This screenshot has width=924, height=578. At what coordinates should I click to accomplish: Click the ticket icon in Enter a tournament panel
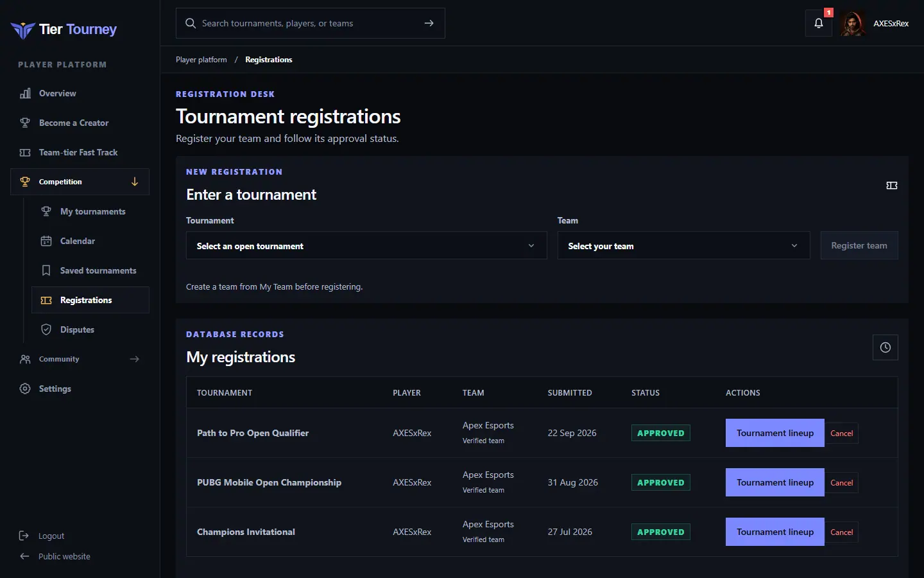click(892, 186)
